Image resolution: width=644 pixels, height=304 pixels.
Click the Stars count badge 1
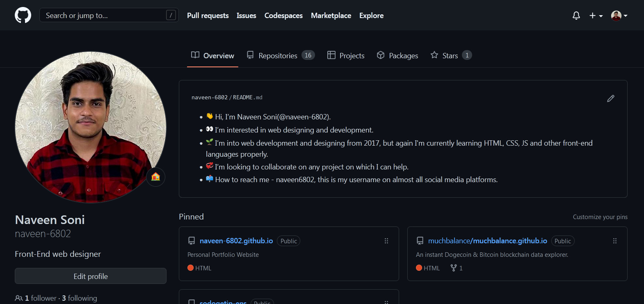click(x=467, y=55)
